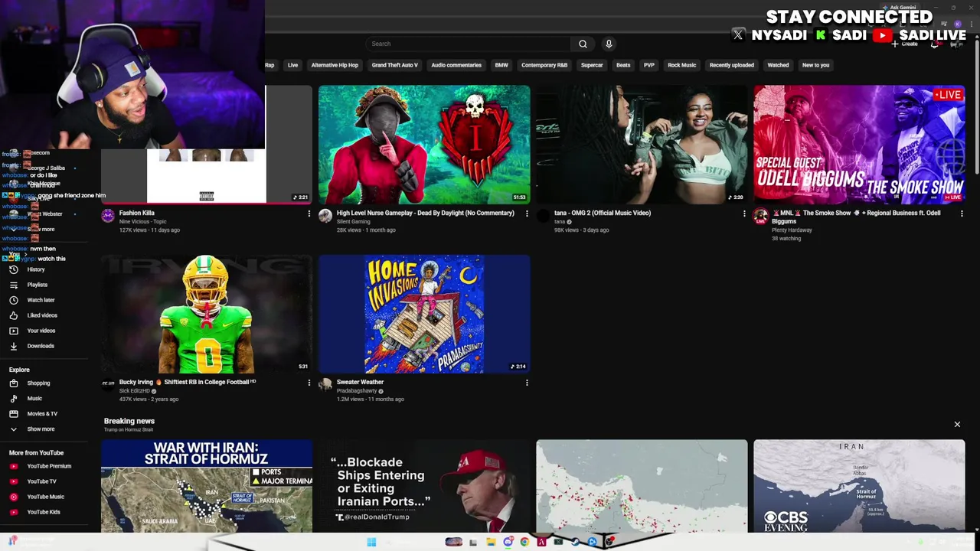Viewport: 980px width, 551px height.
Task: Open options menu for tana OMG 2 video
Action: point(744,214)
